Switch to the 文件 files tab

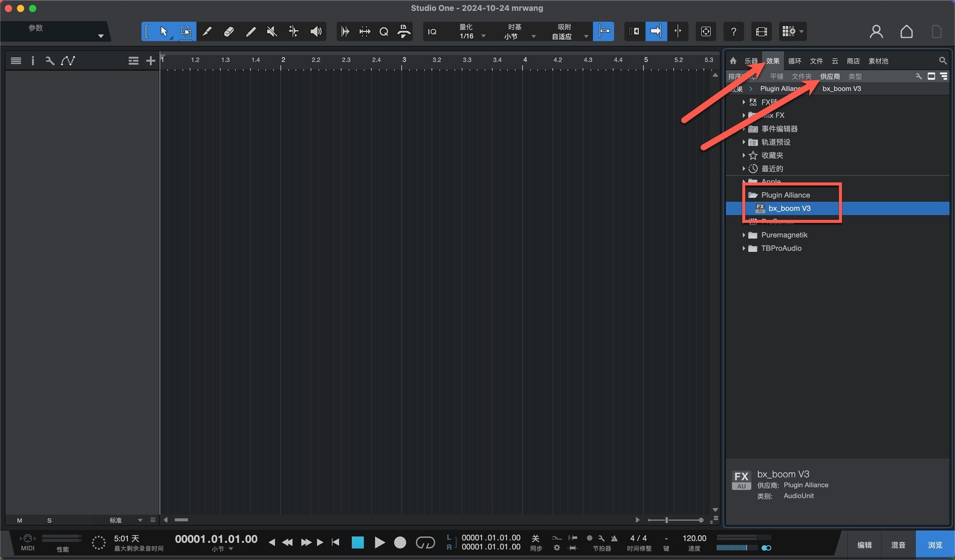[x=816, y=61]
